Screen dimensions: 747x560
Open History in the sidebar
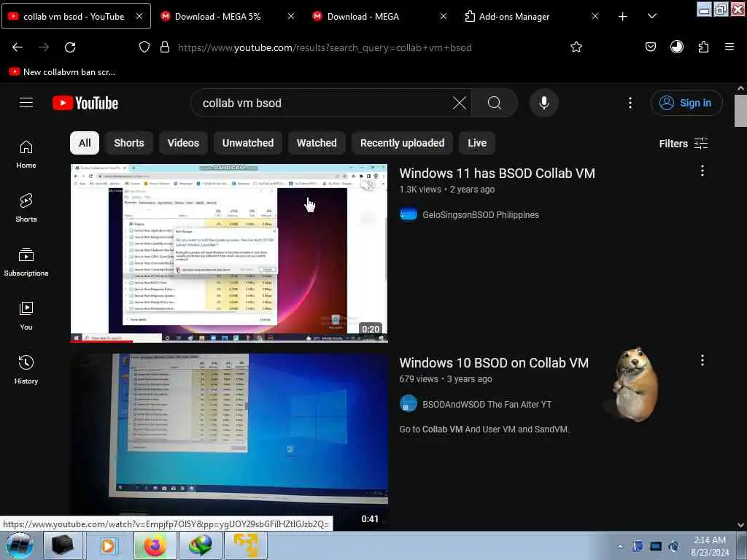tap(26, 370)
